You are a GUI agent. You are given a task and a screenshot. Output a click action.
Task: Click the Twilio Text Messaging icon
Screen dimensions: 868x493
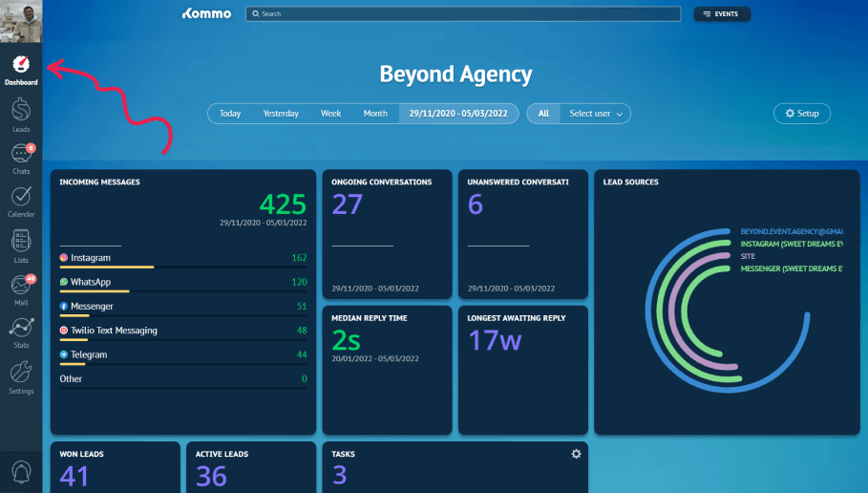pyautogui.click(x=64, y=331)
